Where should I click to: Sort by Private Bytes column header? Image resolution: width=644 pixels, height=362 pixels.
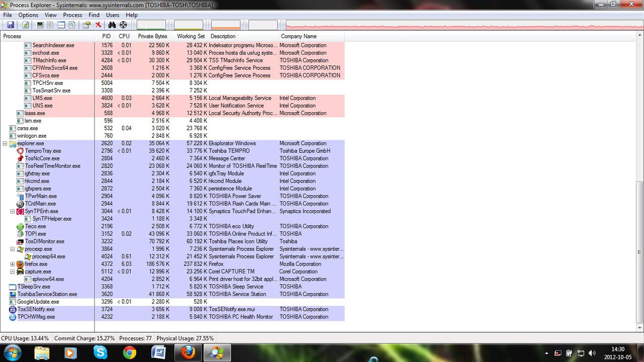[152, 36]
